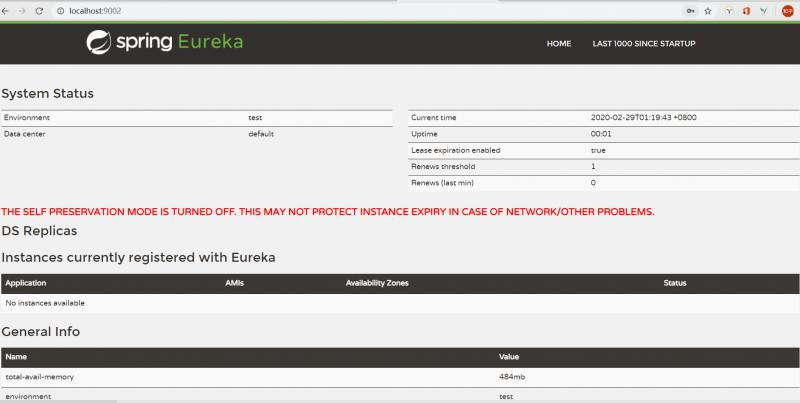
Task: Select the Renews (last min) value 0
Action: (x=593, y=183)
